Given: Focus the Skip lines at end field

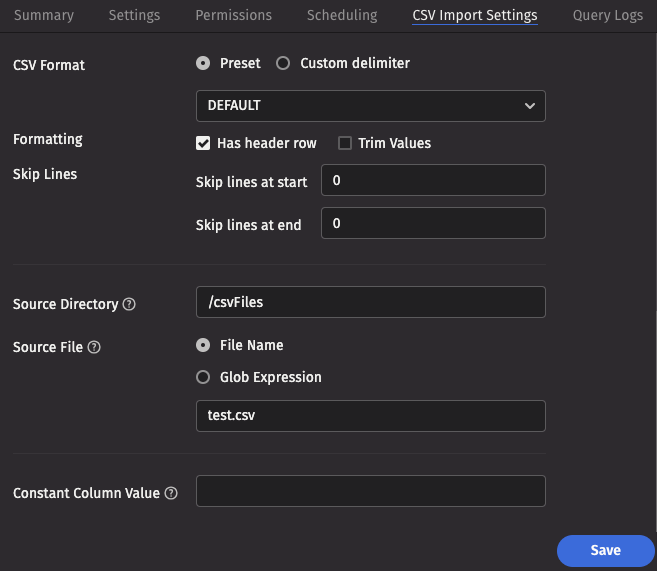Looking at the screenshot, I should point(432,224).
